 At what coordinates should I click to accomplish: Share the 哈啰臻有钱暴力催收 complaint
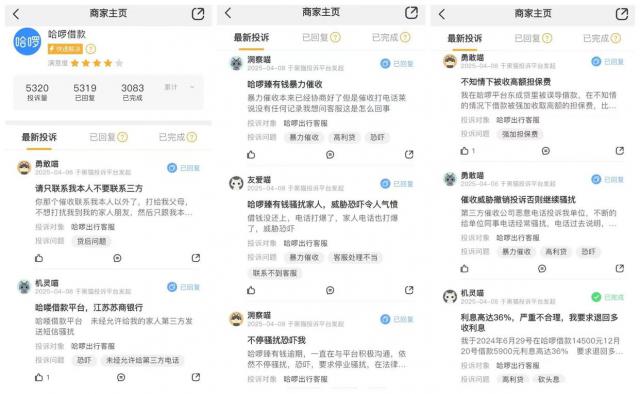coord(409,154)
